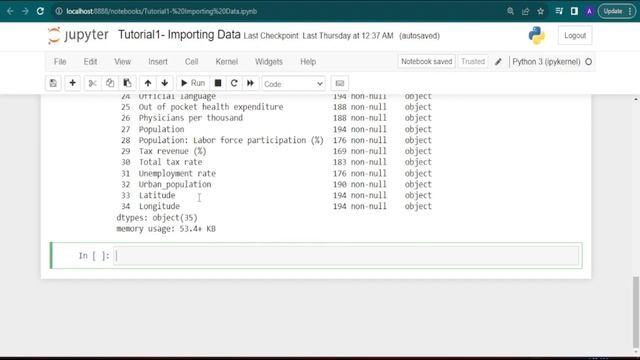Screen dimensions: 640x360
Task: Open the Cell menu
Action: (191, 62)
